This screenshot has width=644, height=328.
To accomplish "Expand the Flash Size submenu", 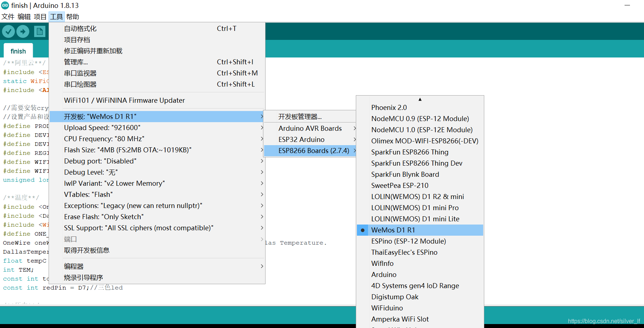I will point(157,150).
